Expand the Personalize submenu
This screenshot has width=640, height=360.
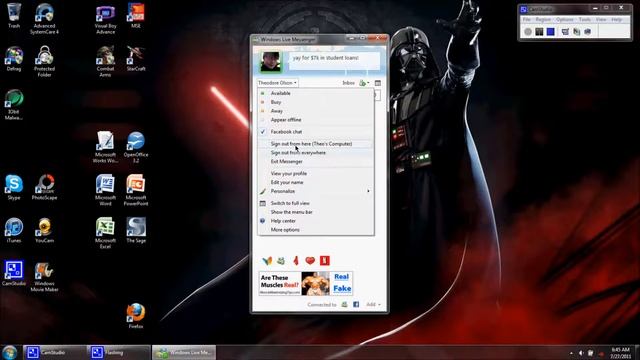point(316,191)
